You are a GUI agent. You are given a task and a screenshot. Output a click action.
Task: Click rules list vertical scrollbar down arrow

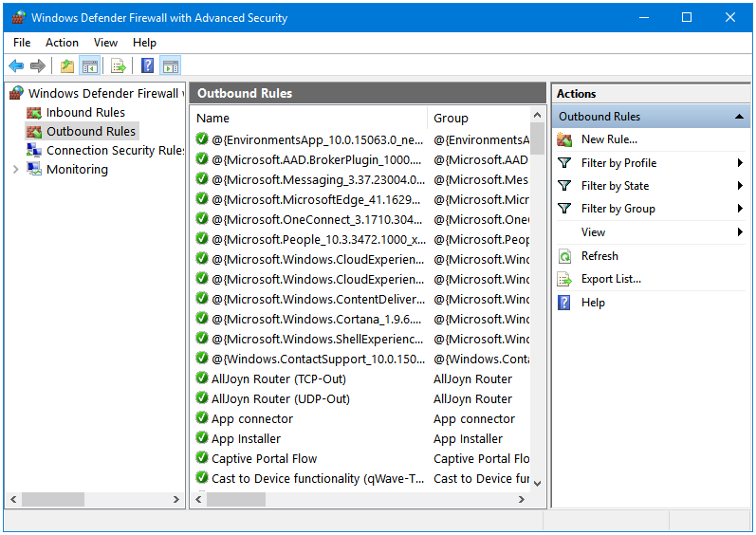click(x=537, y=484)
